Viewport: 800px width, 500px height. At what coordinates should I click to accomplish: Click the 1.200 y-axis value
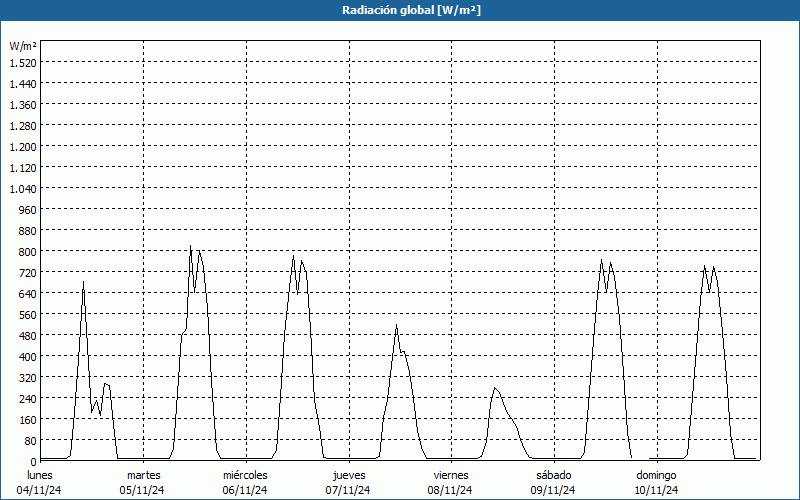(x=23, y=146)
